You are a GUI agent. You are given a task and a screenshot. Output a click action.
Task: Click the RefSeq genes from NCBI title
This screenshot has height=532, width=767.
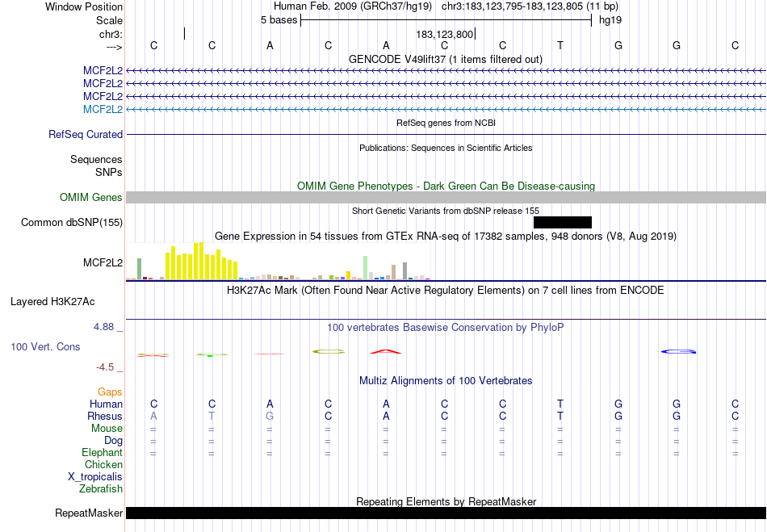[446, 123]
